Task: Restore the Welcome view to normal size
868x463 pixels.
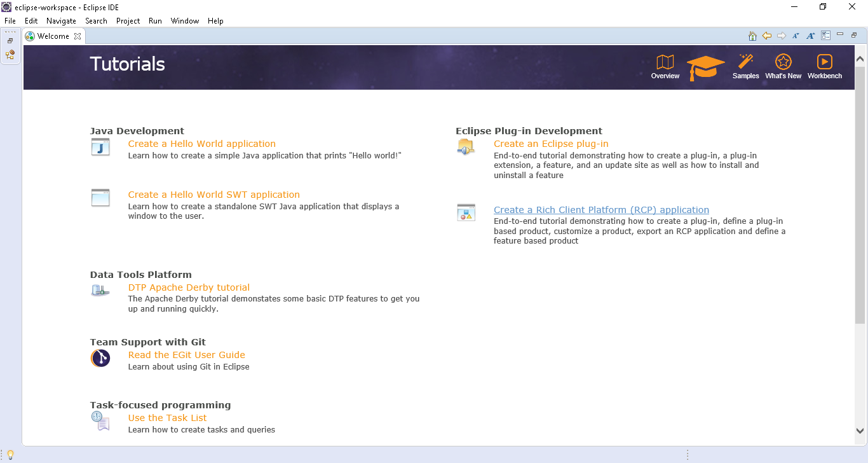Action: tap(855, 35)
